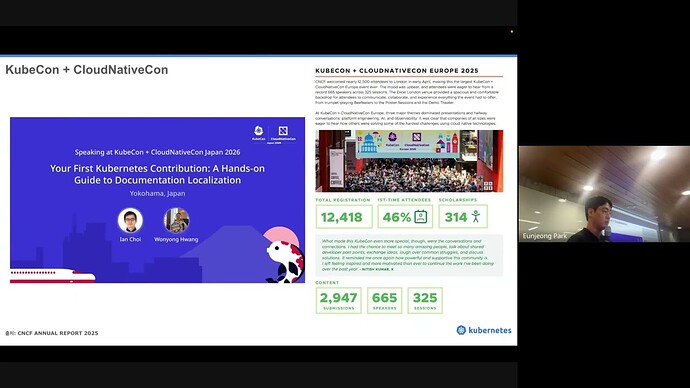
Task: Click the KubeCon logo in blue banner
Action: pyautogui.click(x=259, y=133)
